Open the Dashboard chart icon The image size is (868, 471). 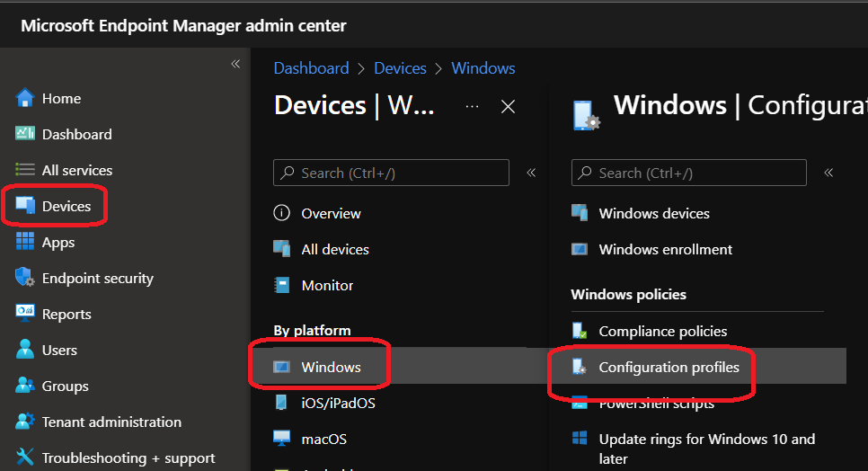(x=25, y=134)
